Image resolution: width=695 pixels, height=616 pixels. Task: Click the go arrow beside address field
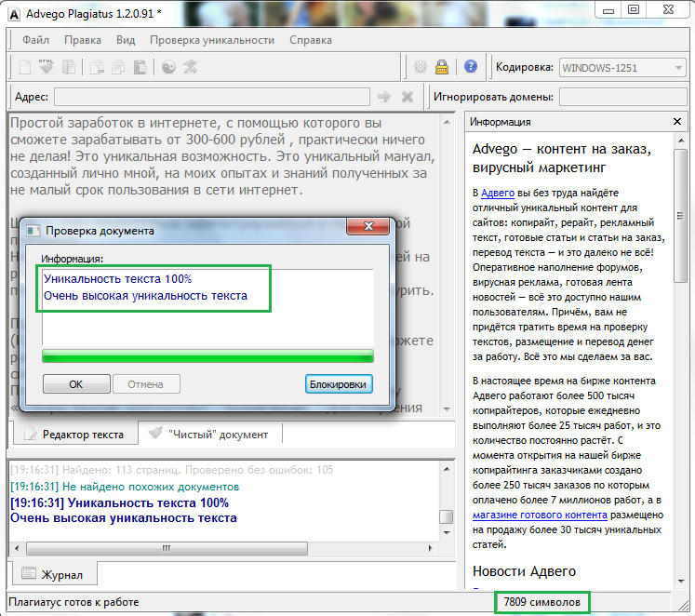pyautogui.click(x=383, y=97)
